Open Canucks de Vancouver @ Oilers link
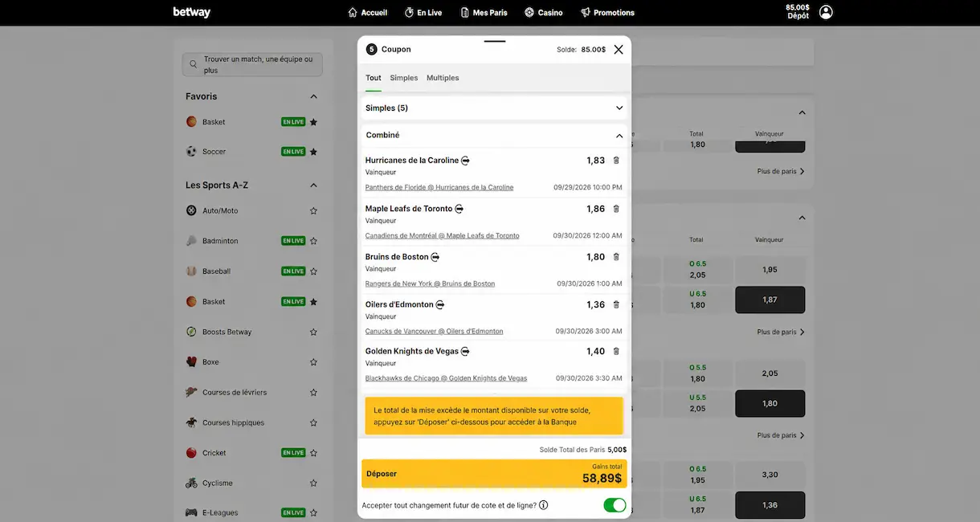The image size is (980, 522). 435,331
